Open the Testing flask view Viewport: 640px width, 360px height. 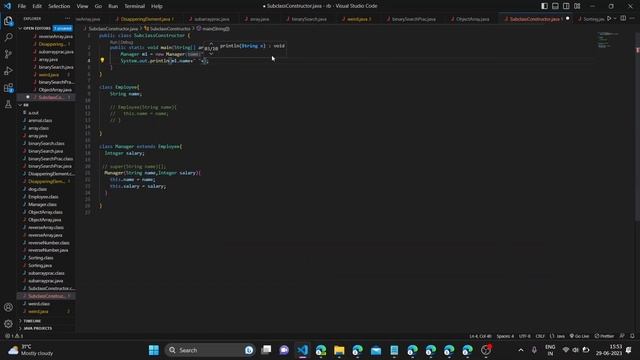coord(8,104)
